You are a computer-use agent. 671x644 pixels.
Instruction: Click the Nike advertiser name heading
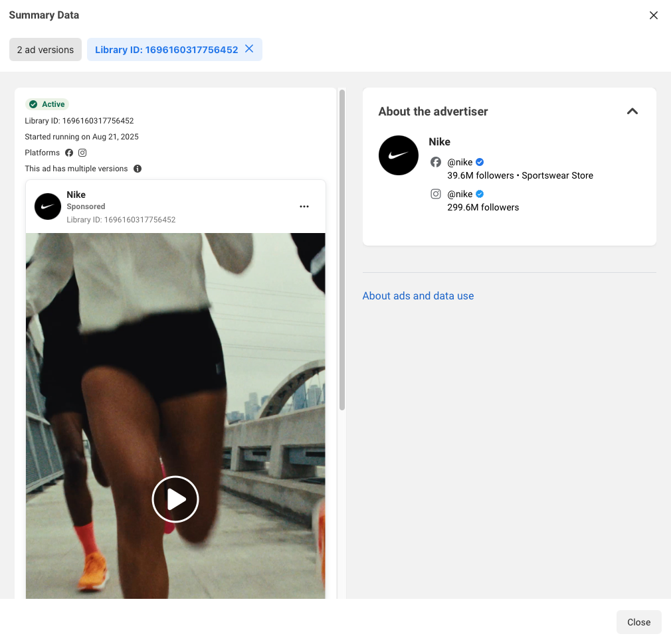click(x=440, y=142)
